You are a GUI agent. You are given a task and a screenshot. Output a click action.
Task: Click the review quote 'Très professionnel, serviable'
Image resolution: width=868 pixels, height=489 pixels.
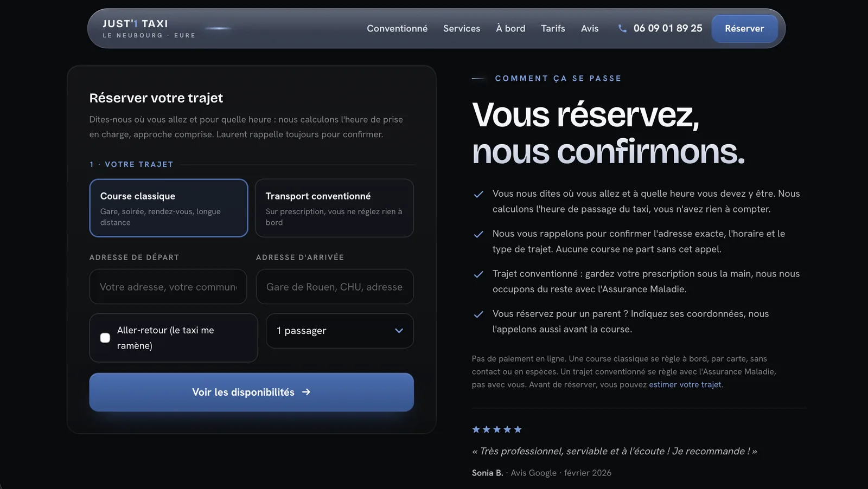615,451
